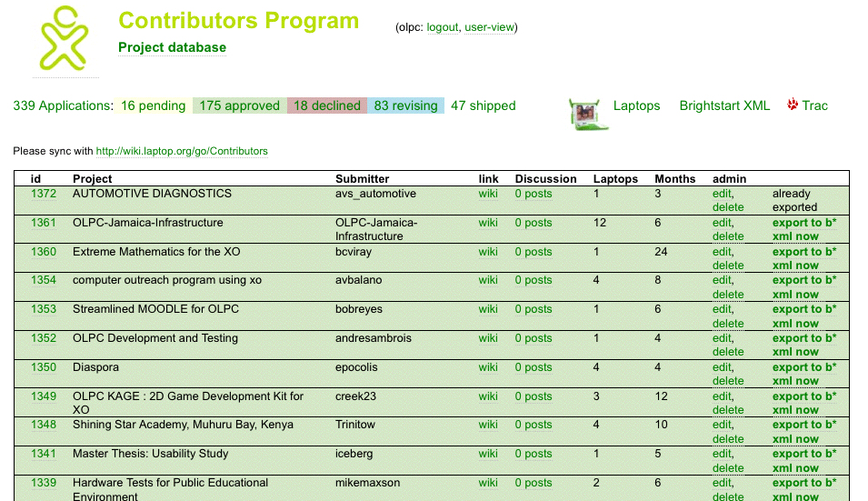Viewport: 868px width, 501px height.
Task: Open wiki link for OLPC-Jamaica-Infrastructure
Action: pyautogui.click(x=488, y=223)
